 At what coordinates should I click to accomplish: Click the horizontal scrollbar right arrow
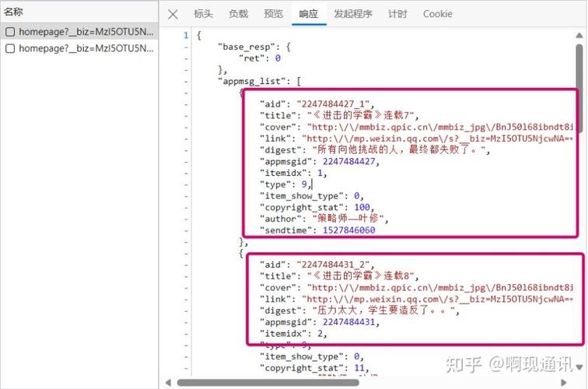click(564, 383)
